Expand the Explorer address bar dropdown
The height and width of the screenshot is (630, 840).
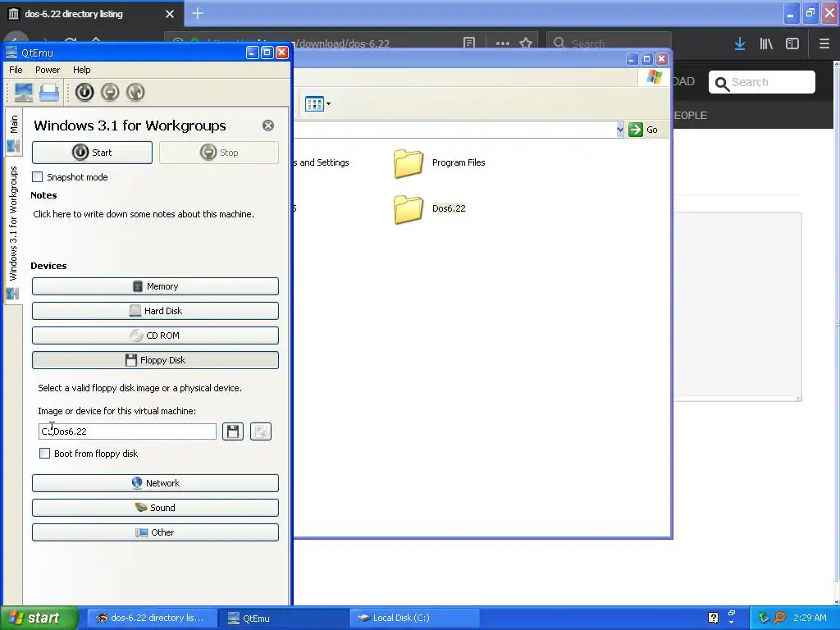coord(620,130)
